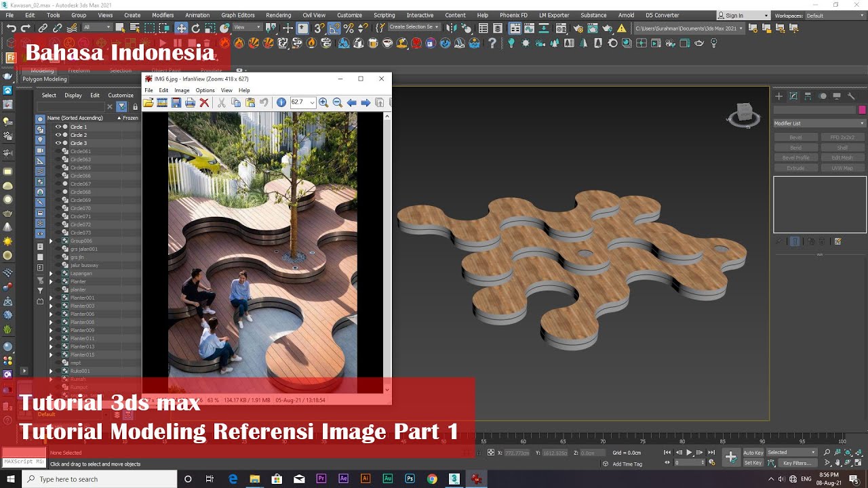The image size is (868, 488).
Task: Click the Redo arrow in 3ds Max
Action: (x=26, y=28)
